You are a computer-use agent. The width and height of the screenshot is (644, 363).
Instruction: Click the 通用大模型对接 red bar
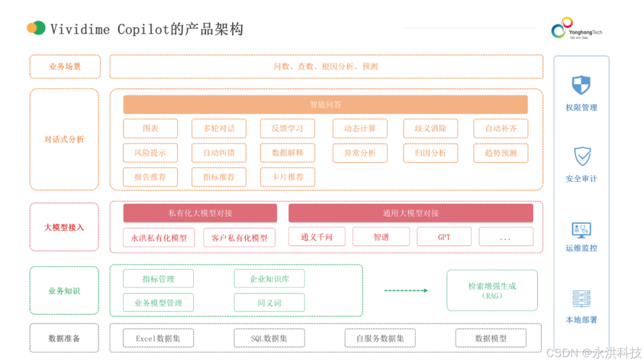tap(411, 213)
